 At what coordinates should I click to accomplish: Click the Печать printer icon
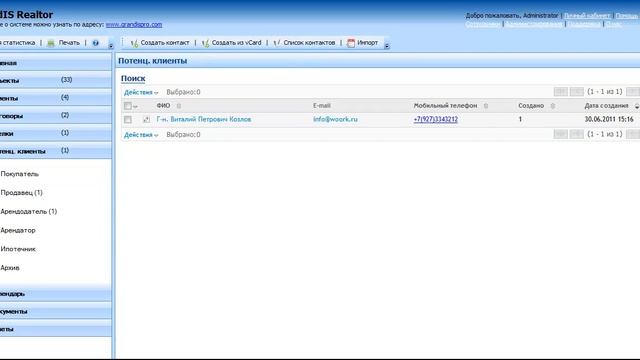[x=51, y=43]
